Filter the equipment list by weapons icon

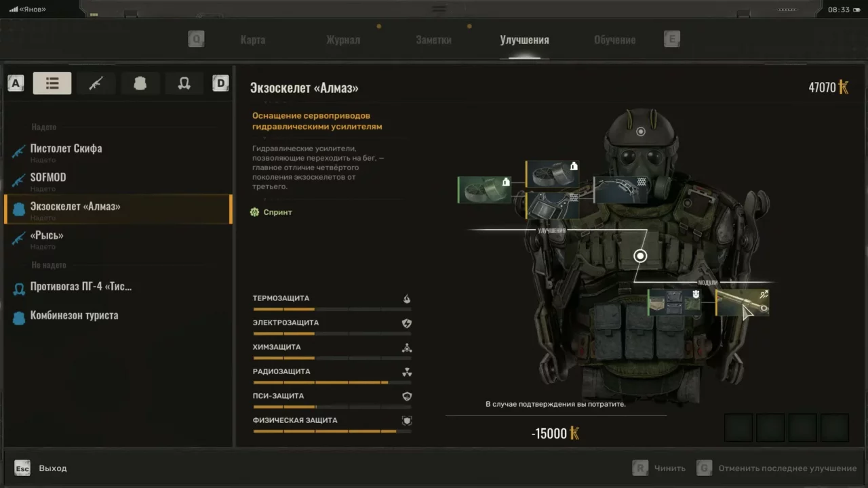pyautogui.click(x=96, y=83)
